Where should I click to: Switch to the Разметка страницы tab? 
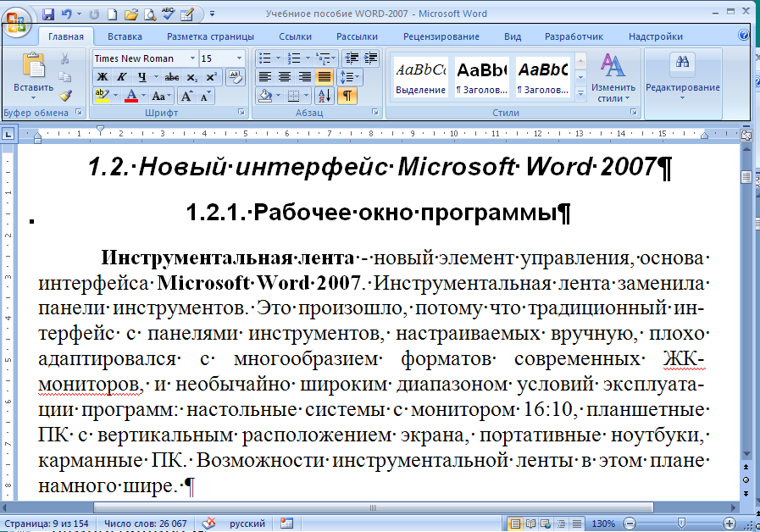pyautogui.click(x=210, y=36)
